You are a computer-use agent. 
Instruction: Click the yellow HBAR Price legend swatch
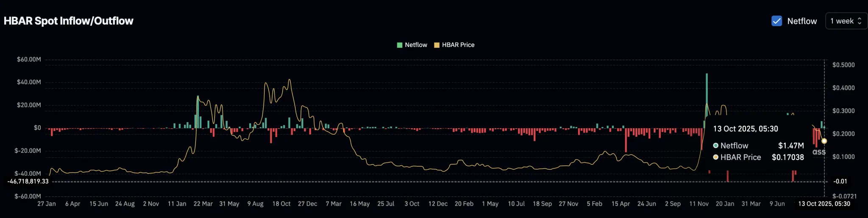(437, 45)
